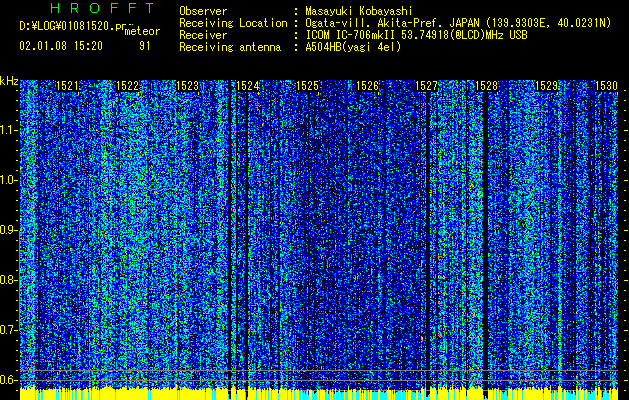
Task: Click the 1524 time marker
Action: [x=248, y=86]
